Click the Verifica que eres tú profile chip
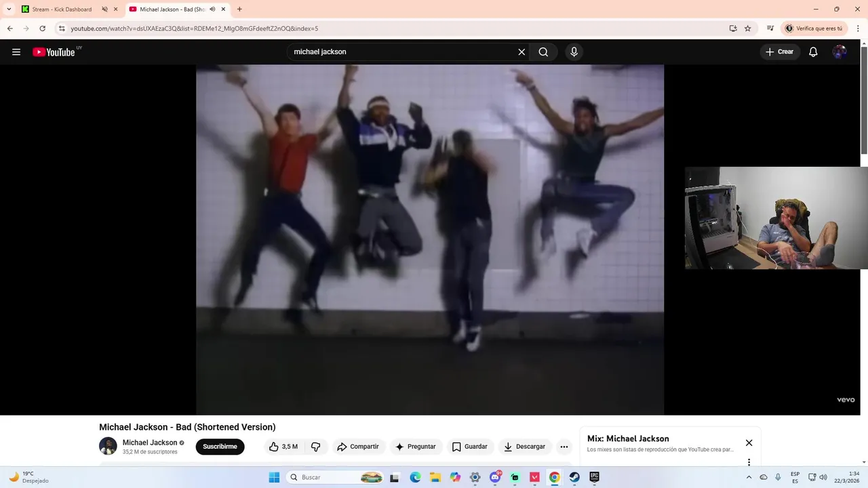This screenshot has width=868, height=488. click(x=814, y=28)
